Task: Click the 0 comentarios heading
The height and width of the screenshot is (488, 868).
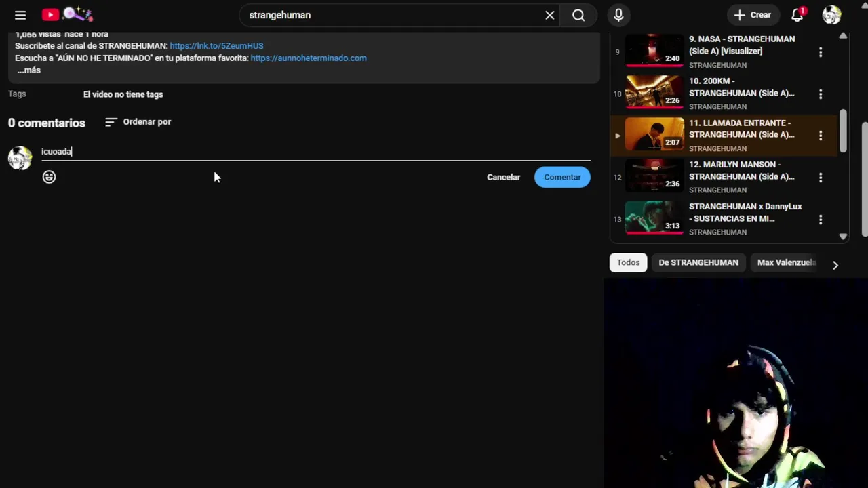Action: point(47,123)
